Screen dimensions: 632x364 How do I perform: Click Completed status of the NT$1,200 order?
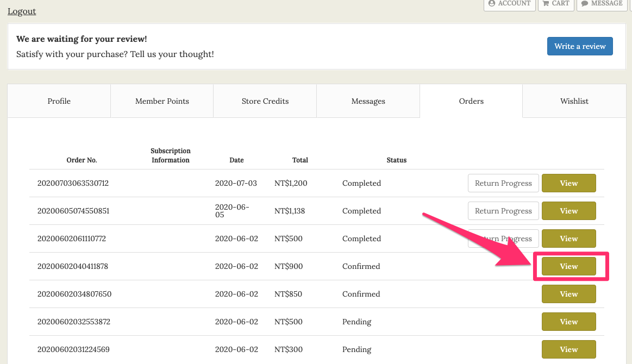[361, 183]
